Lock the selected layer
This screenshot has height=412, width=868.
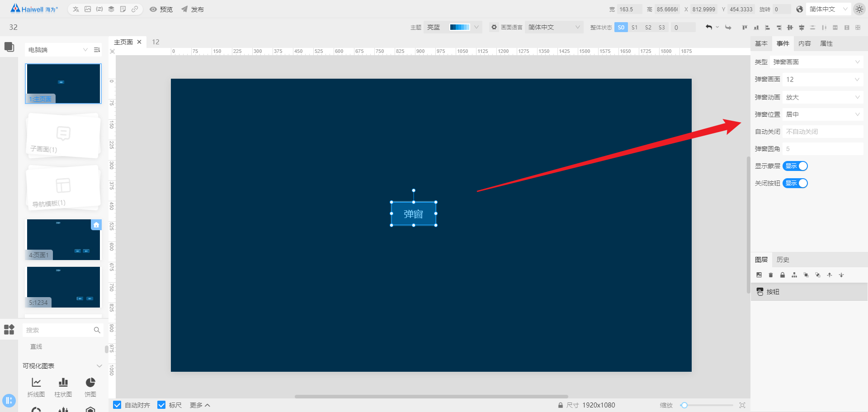point(783,275)
